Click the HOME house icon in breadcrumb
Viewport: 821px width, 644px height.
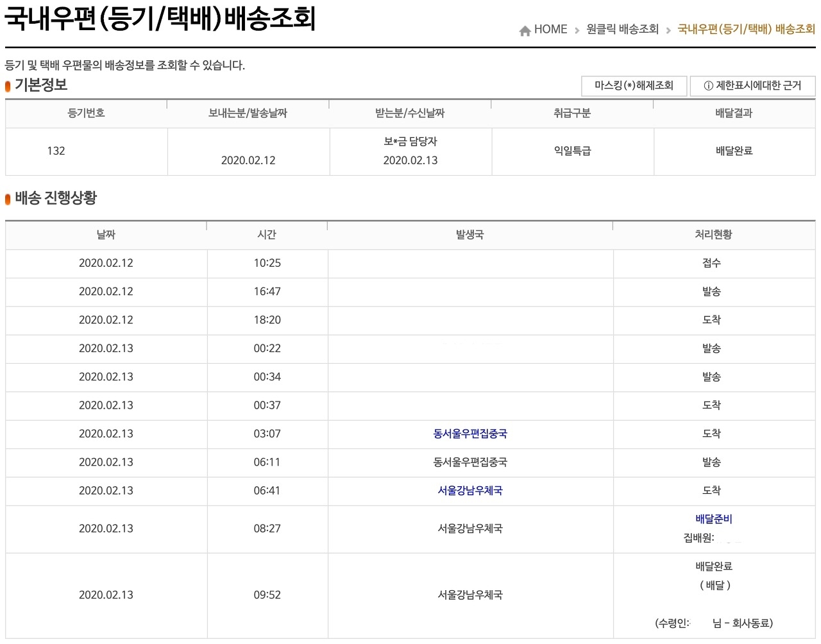(x=525, y=30)
